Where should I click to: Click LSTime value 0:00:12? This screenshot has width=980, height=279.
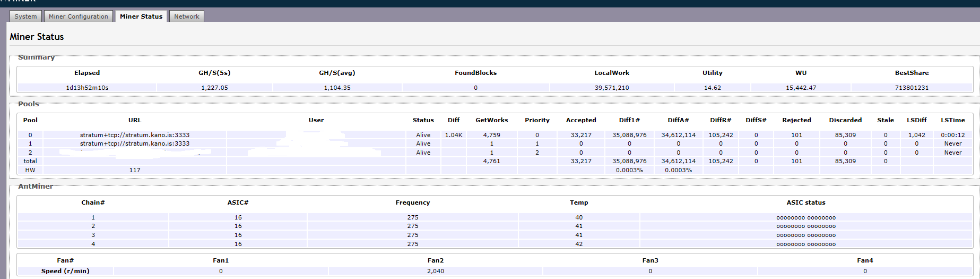tap(953, 135)
